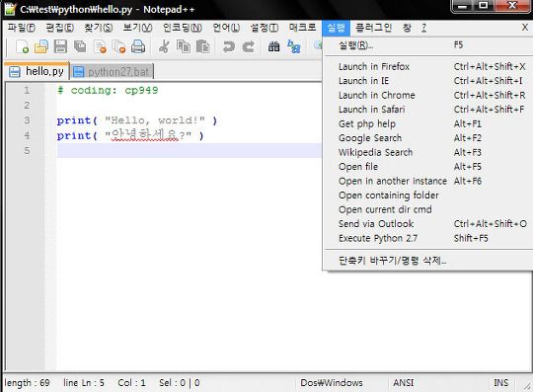Image resolution: width=533 pixels, height=392 pixels.
Task: Click the Undo arrow icon
Action: (x=229, y=46)
